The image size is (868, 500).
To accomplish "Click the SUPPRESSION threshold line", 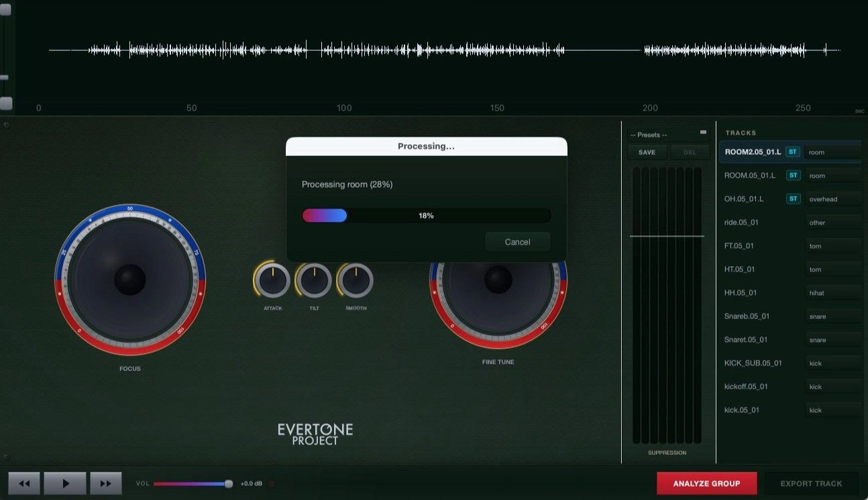I will [667, 236].
